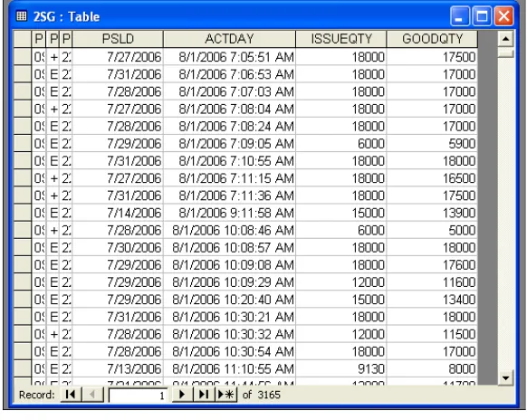Click GOODQTY cell 5900
The height and width of the screenshot is (420, 527).
(432, 144)
